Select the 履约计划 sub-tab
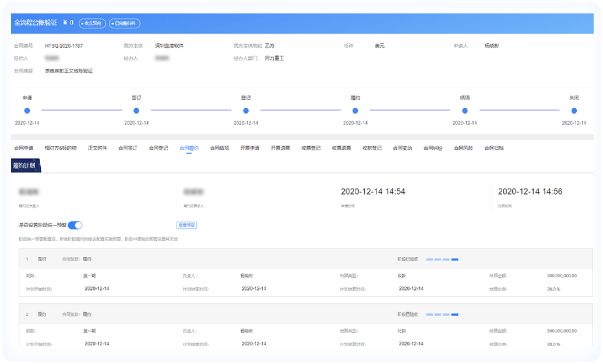This screenshot has width=603, height=364. point(24,166)
